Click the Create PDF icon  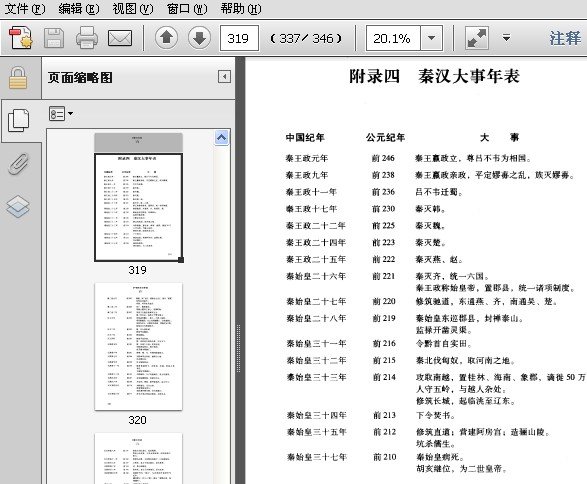[x=21, y=38]
